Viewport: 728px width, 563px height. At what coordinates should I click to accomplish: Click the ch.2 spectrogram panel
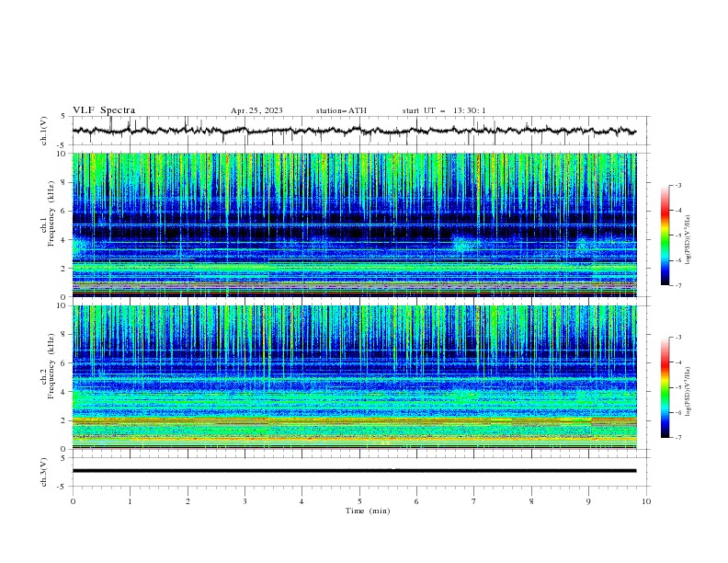pyautogui.click(x=354, y=377)
